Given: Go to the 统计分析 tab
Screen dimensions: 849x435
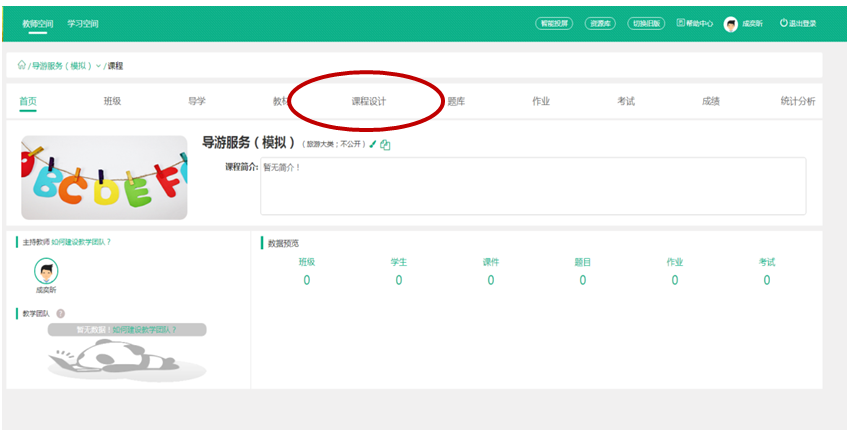Looking at the screenshot, I should (x=797, y=101).
